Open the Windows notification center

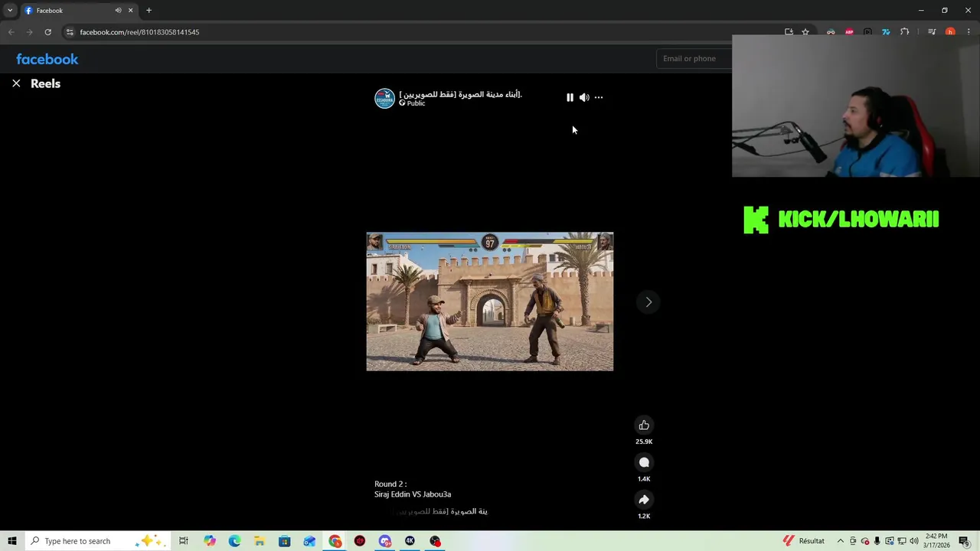pos(964,541)
